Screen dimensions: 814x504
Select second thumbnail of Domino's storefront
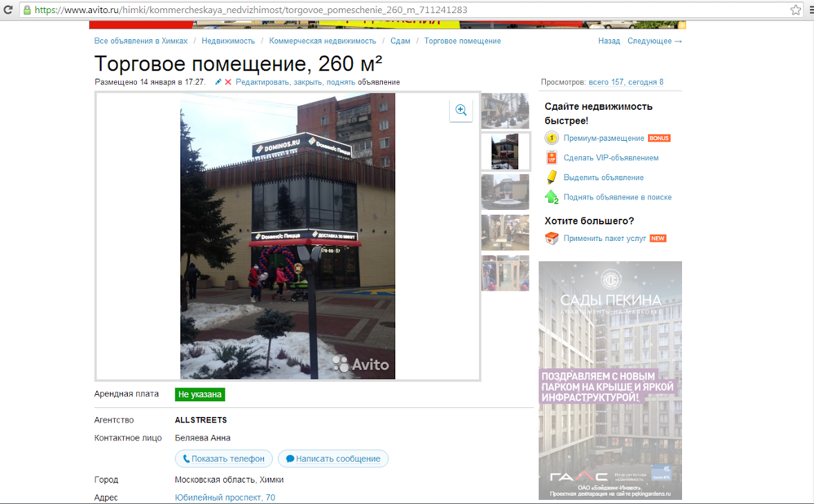pos(505,151)
